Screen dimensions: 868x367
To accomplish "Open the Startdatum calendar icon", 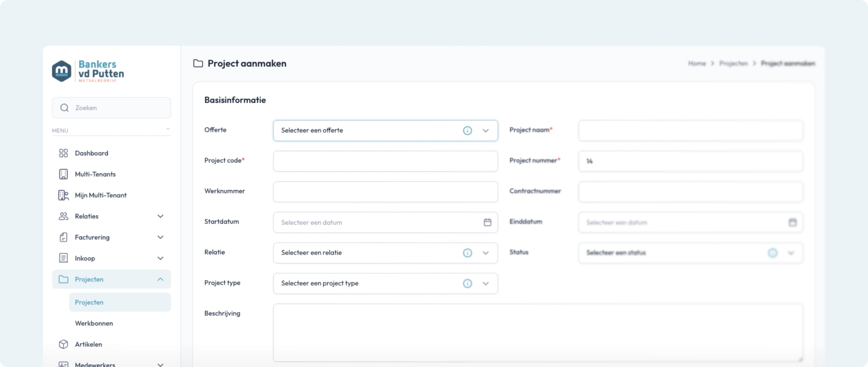I will (487, 222).
